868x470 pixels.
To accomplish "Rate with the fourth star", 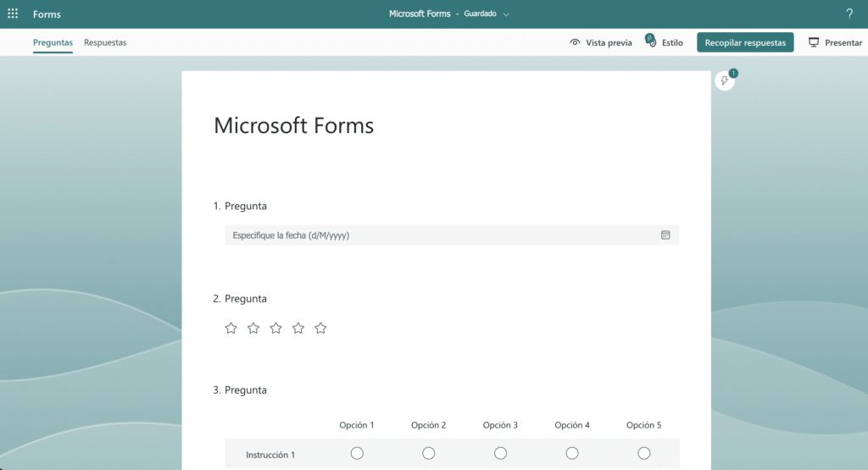I will [x=298, y=329].
